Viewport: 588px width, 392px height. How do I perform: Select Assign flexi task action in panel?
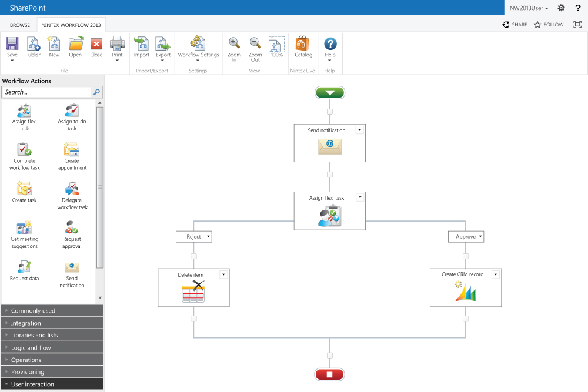click(24, 118)
